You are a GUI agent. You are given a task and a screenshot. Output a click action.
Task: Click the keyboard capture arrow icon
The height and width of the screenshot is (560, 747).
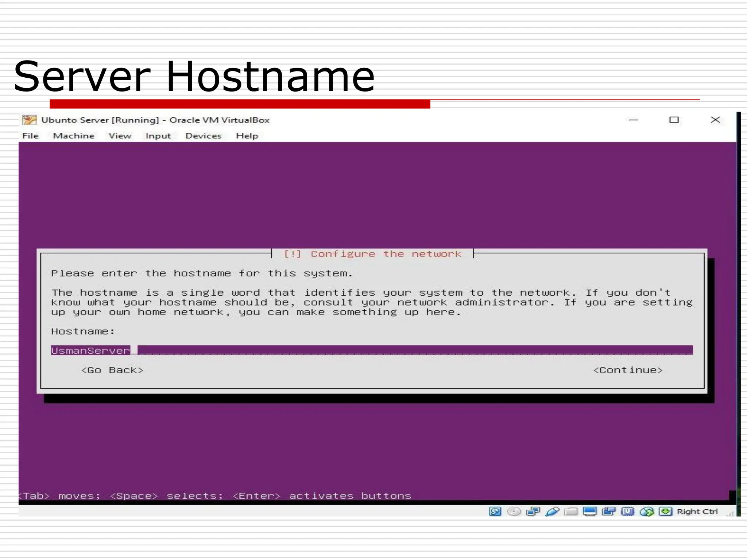click(x=665, y=512)
